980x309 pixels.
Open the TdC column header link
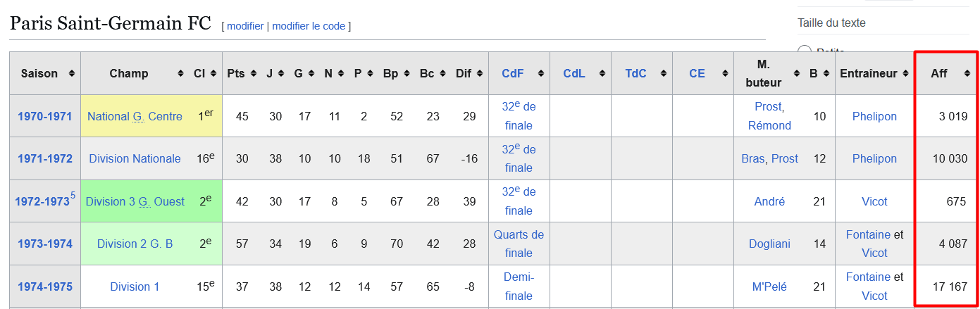(x=635, y=73)
